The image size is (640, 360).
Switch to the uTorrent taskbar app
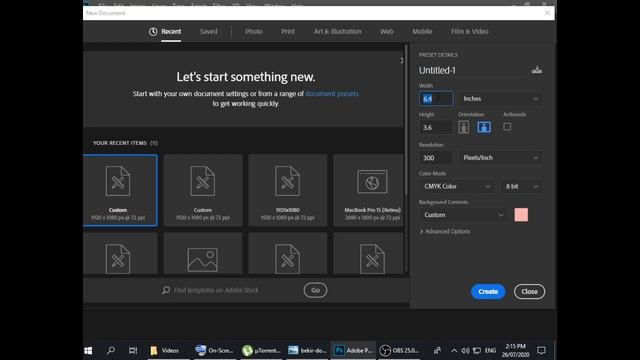(x=261, y=350)
